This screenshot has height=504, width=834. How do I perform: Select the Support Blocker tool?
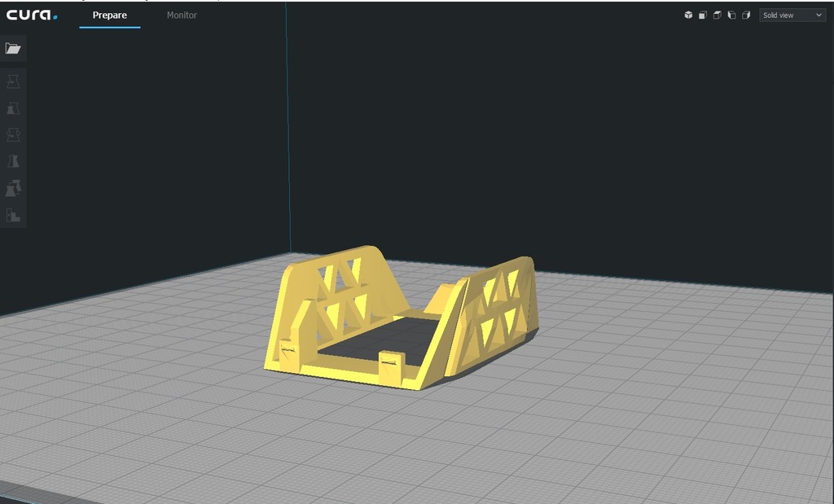[x=13, y=215]
